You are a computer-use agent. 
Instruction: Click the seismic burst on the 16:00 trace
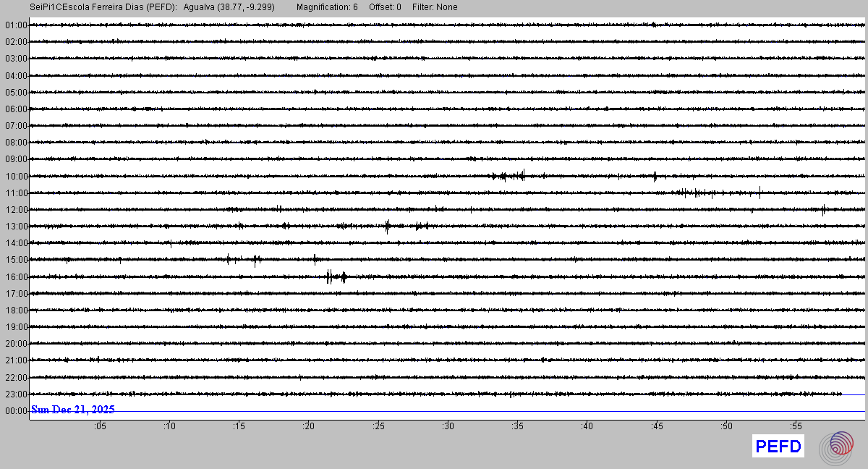336,276
